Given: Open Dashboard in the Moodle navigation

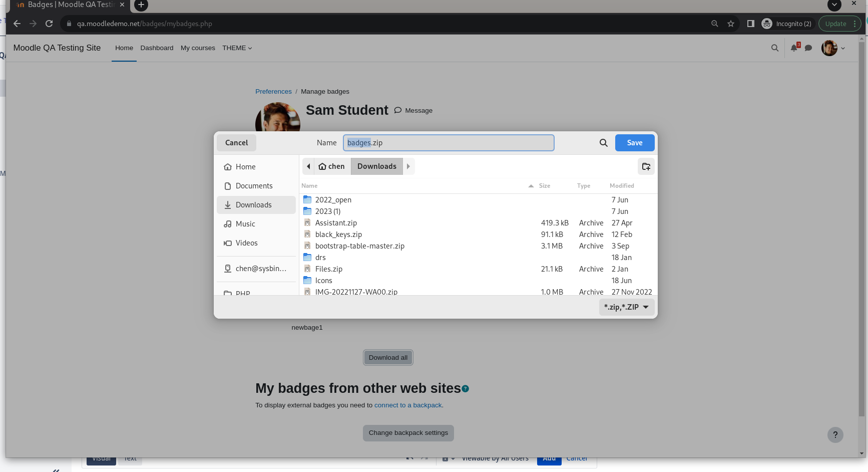Looking at the screenshot, I should tap(157, 48).
